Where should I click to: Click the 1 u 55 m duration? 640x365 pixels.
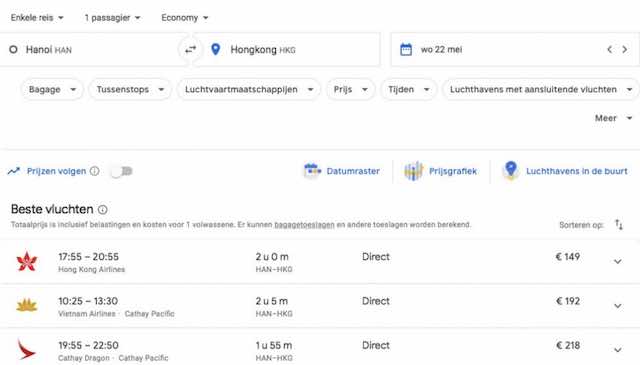pos(274,345)
